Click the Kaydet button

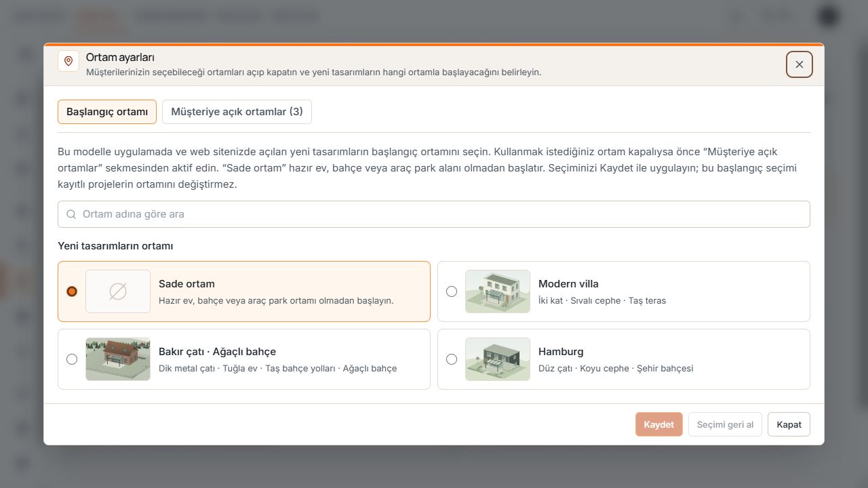pos(659,424)
